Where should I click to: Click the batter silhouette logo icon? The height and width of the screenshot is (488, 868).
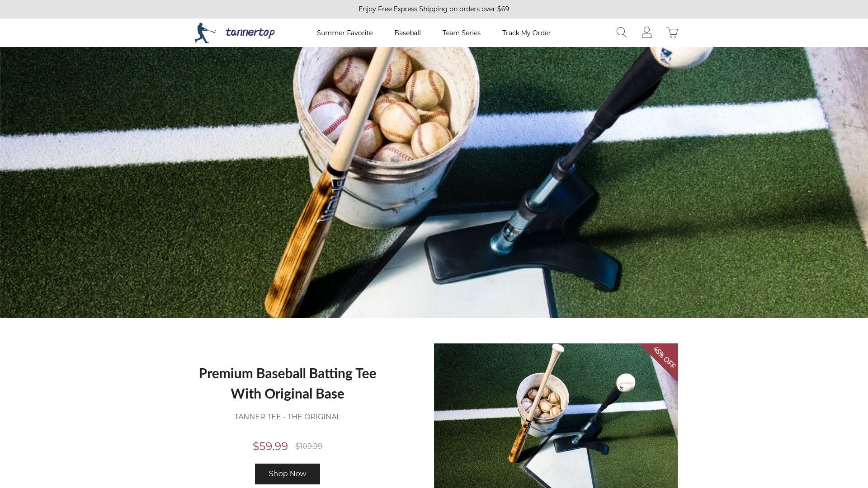point(205,33)
